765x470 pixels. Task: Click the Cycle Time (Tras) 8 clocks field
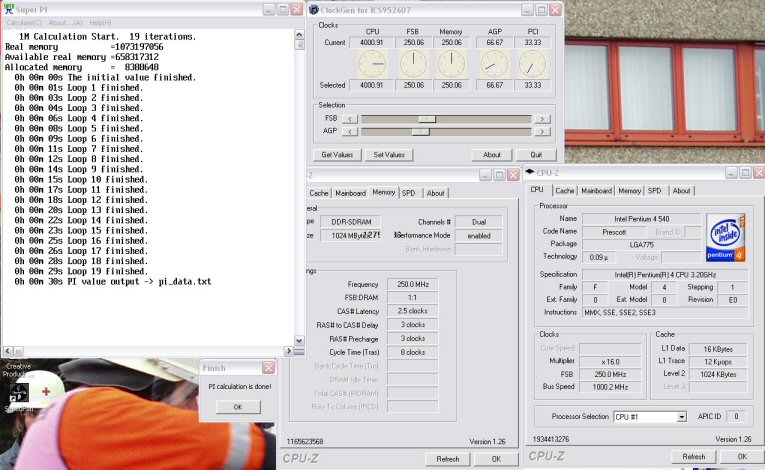(413, 352)
